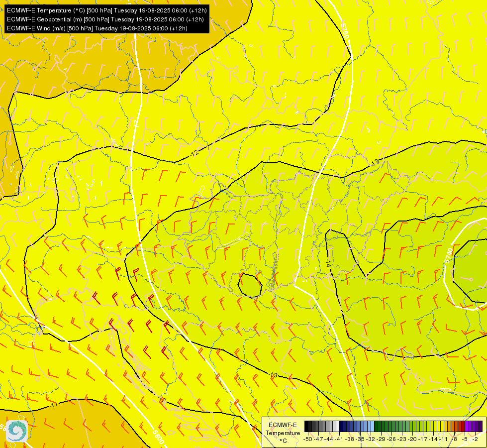Click the -17 value on the legend scale

coord(423,439)
